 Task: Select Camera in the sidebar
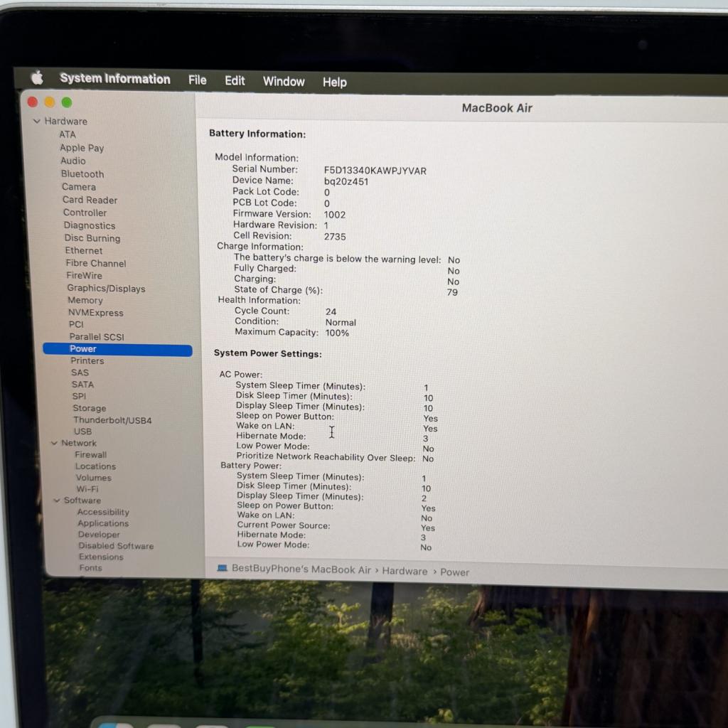coord(78,187)
